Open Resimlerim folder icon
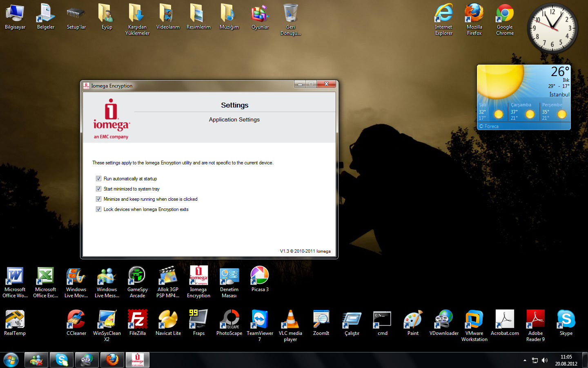 pos(198,17)
